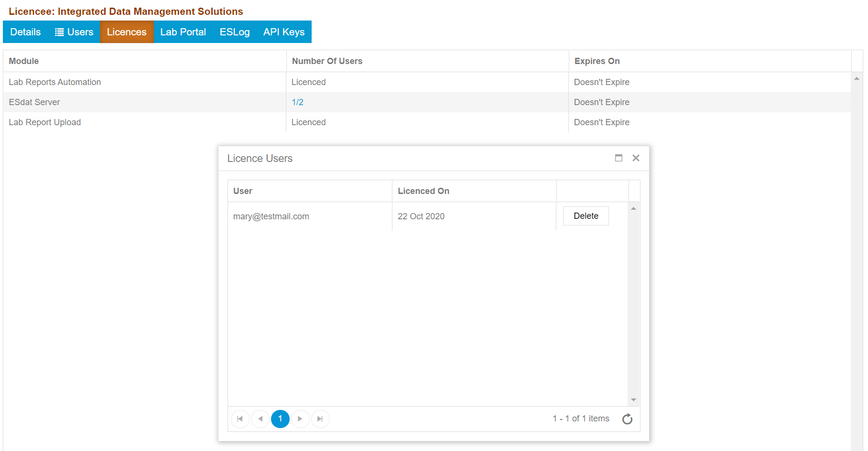The height and width of the screenshot is (451, 868).
Task: Select page 1 in pager
Action: click(280, 419)
